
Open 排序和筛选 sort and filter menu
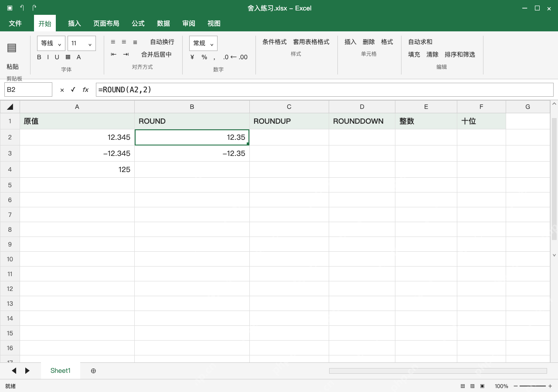pos(460,54)
